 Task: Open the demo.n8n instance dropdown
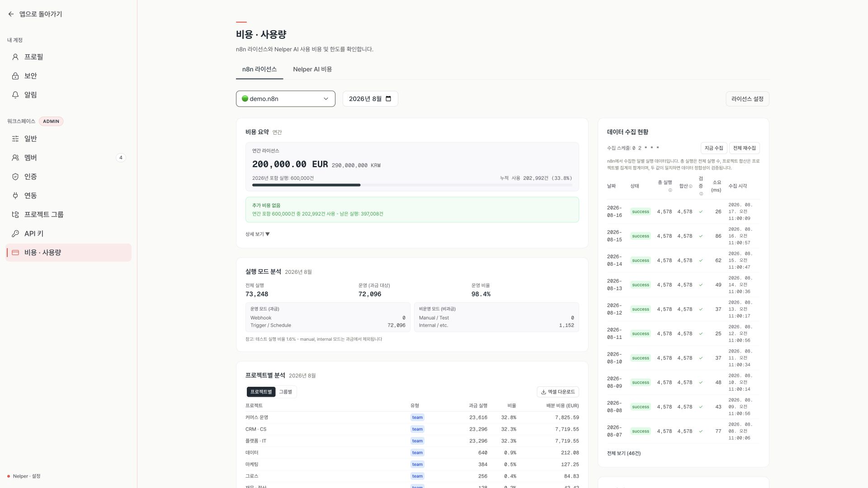click(286, 99)
